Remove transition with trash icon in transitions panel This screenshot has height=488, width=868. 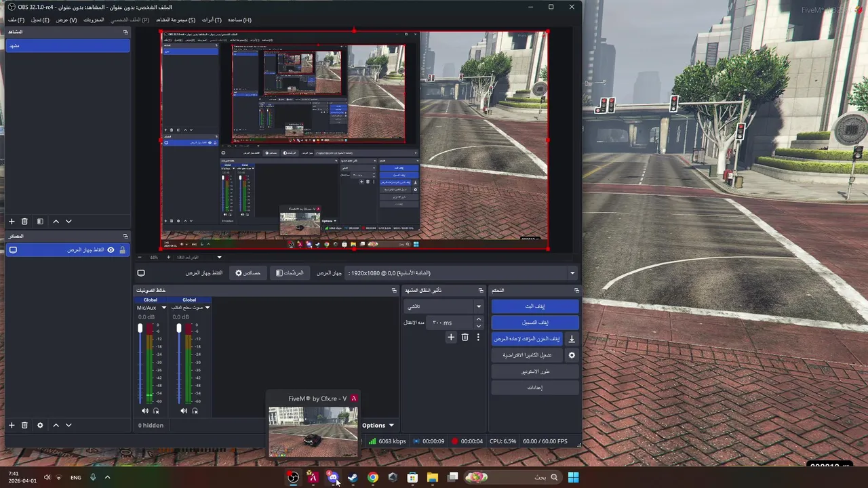tap(465, 337)
